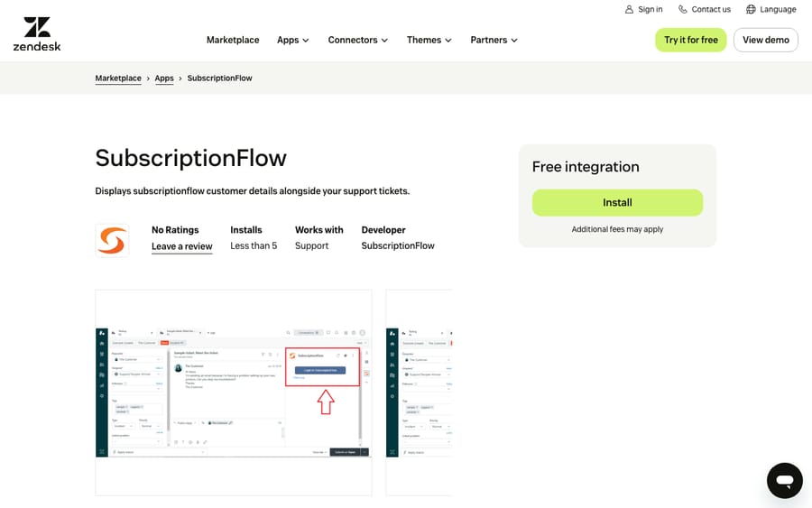
Task: Click the Sign in person icon
Action: (629, 9)
